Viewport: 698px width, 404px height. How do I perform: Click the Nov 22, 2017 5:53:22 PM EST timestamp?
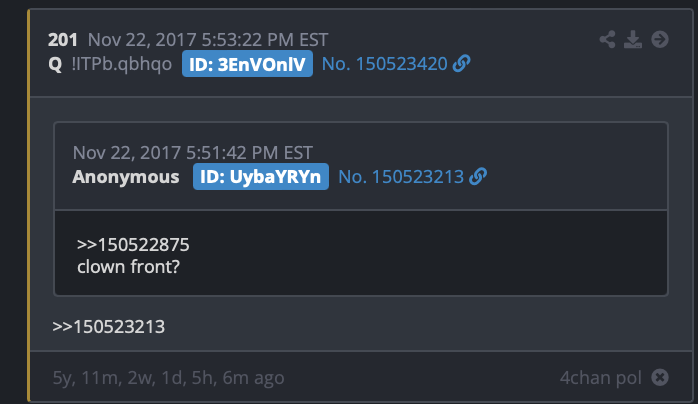click(208, 40)
